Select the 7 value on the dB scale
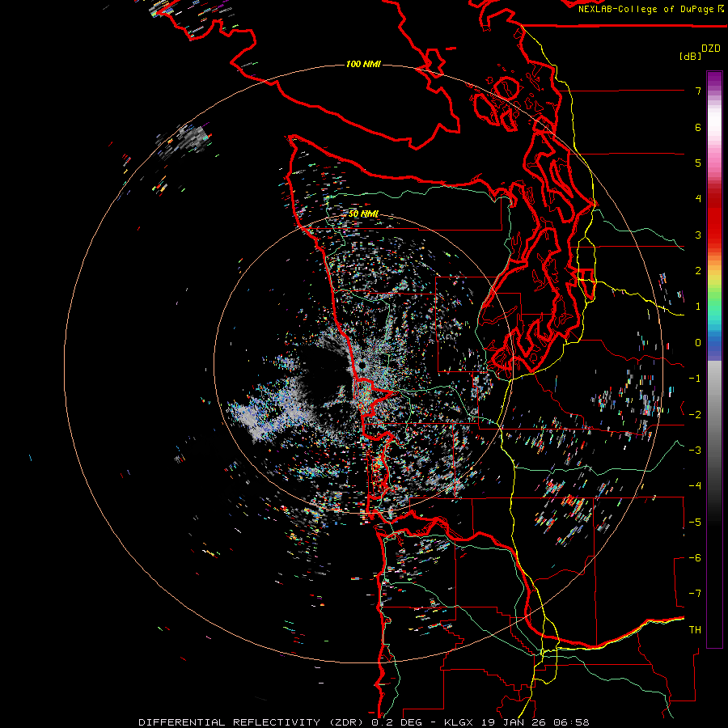Screen dimensions: 728x728 [x=698, y=91]
